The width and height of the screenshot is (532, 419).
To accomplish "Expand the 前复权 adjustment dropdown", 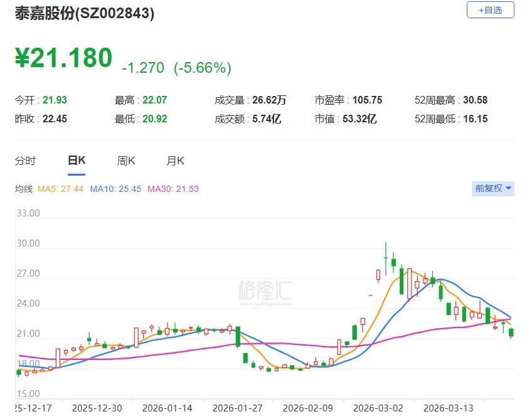I will click(493, 188).
